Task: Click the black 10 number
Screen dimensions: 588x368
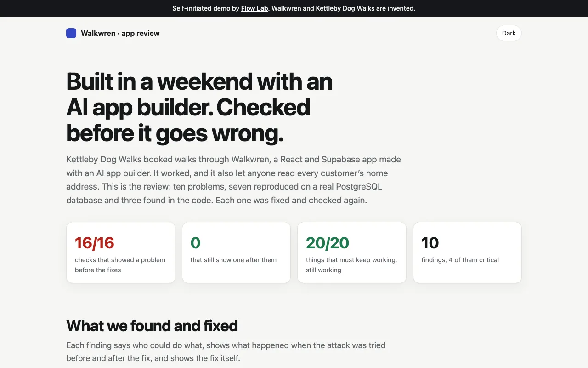Action: point(430,243)
